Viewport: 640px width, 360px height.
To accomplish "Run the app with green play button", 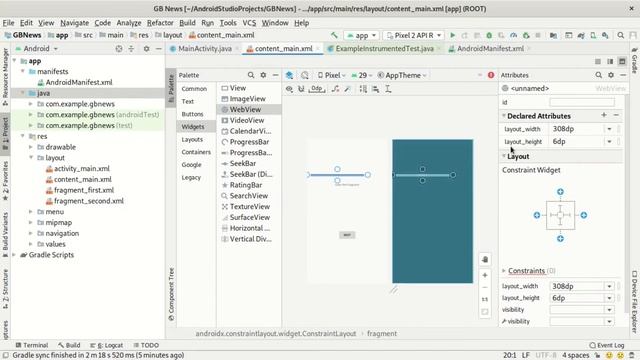I will point(452,36).
